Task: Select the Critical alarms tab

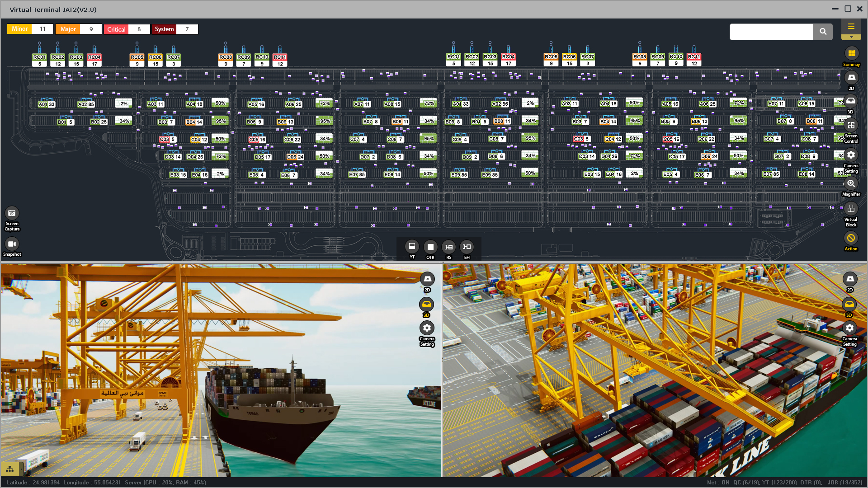Action: [x=116, y=29]
